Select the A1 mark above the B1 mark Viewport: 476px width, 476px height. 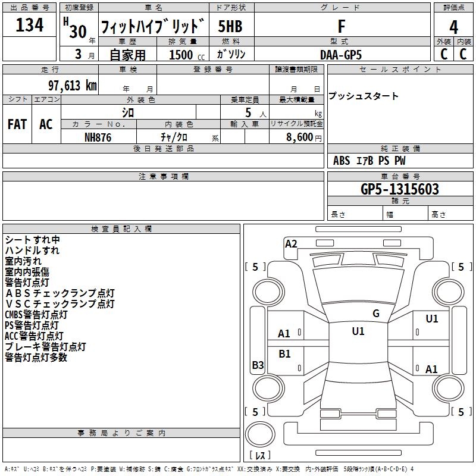284,334
